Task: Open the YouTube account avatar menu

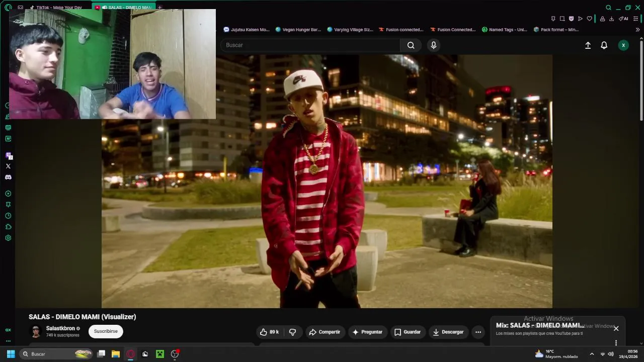Action: click(623, 45)
